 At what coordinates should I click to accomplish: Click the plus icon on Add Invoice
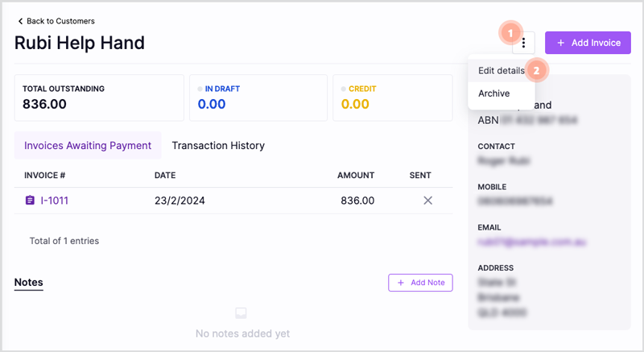(x=560, y=43)
